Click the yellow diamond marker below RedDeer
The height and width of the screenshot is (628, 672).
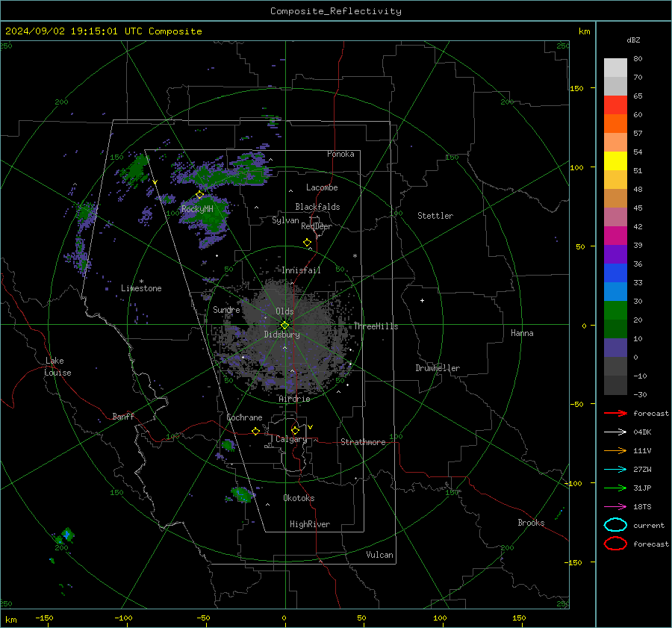coord(308,243)
